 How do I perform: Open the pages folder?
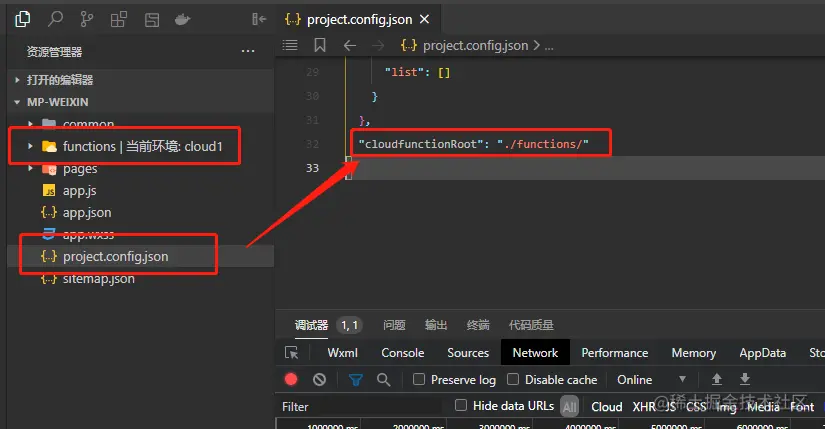(80, 168)
